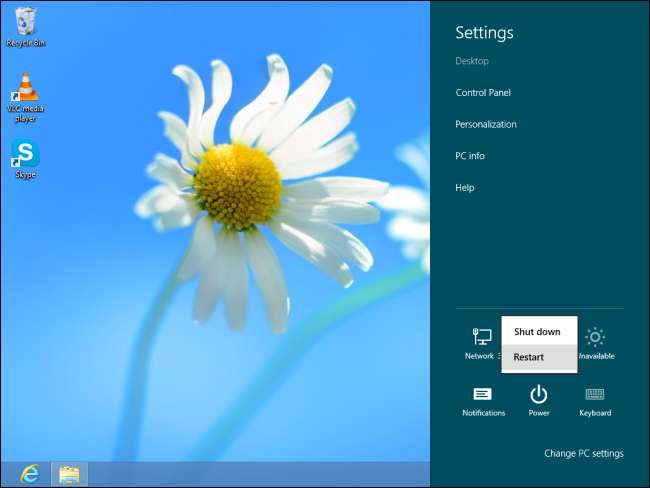Click the Desktop label under Settings
Viewport: 650px width, 488px height.
(x=472, y=61)
